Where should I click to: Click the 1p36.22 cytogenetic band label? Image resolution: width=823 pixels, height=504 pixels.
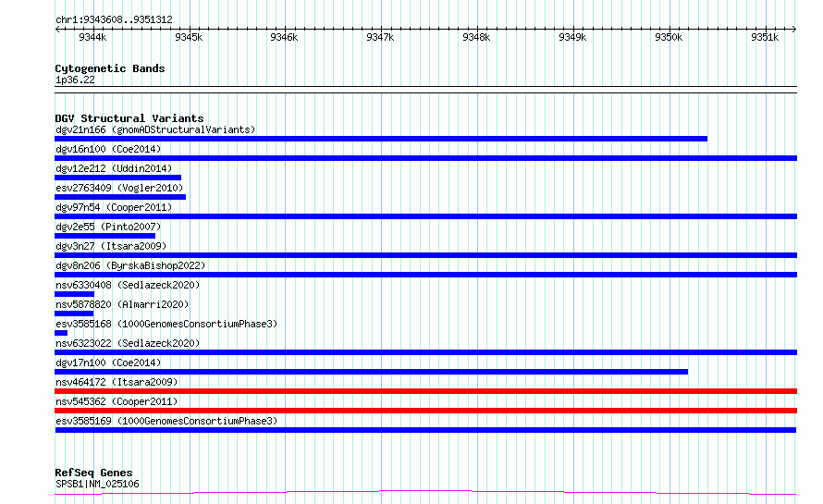75,80
